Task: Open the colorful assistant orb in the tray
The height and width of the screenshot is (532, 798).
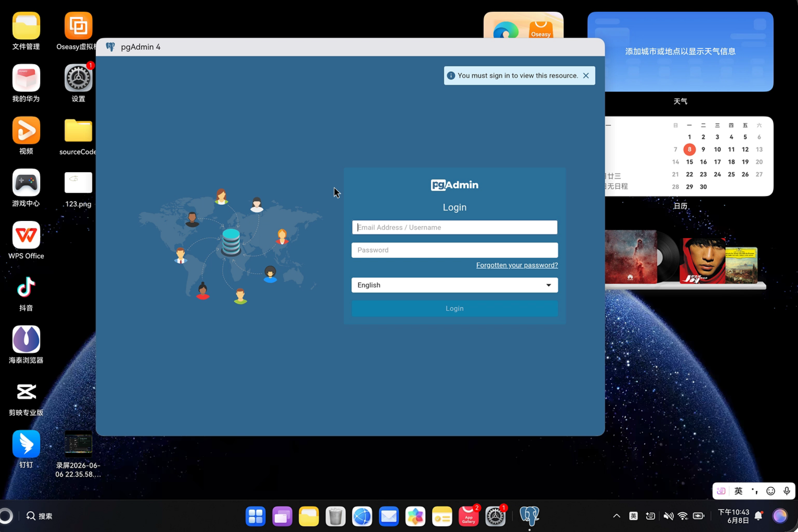Action: pos(780,516)
